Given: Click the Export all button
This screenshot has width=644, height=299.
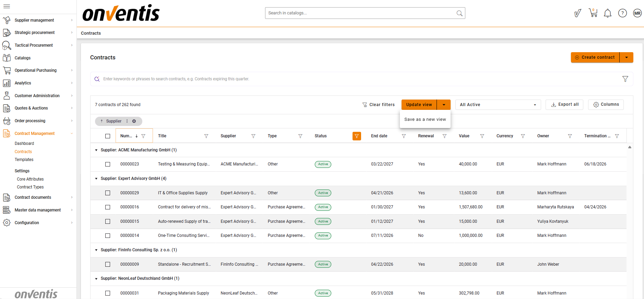Looking at the screenshot, I should click(564, 104).
